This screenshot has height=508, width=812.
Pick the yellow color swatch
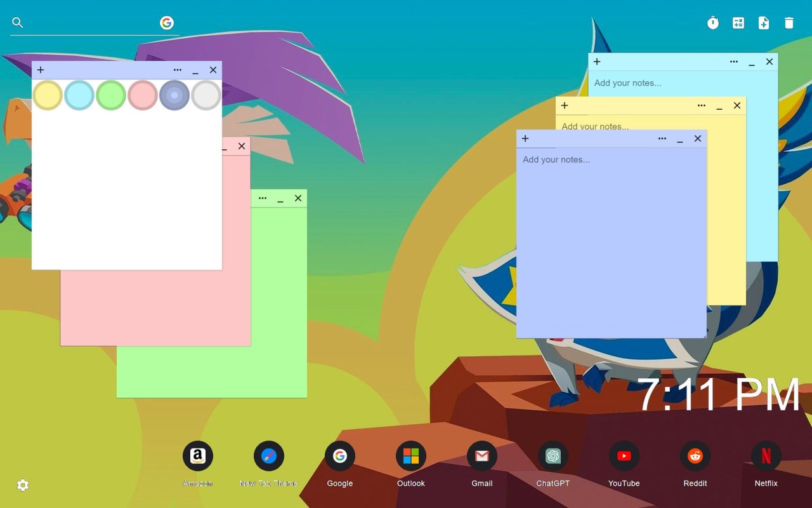[x=48, y=95]
